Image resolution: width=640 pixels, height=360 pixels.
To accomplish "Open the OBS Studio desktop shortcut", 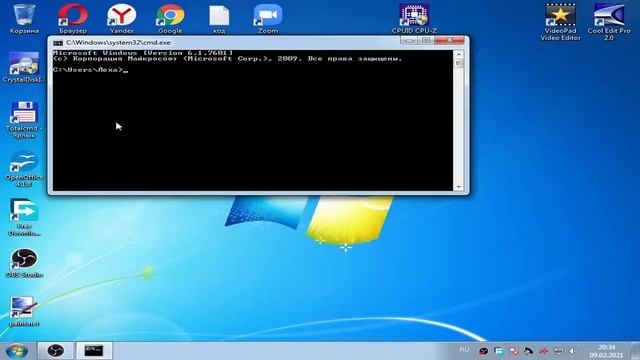I will click(x=24, y=263).
